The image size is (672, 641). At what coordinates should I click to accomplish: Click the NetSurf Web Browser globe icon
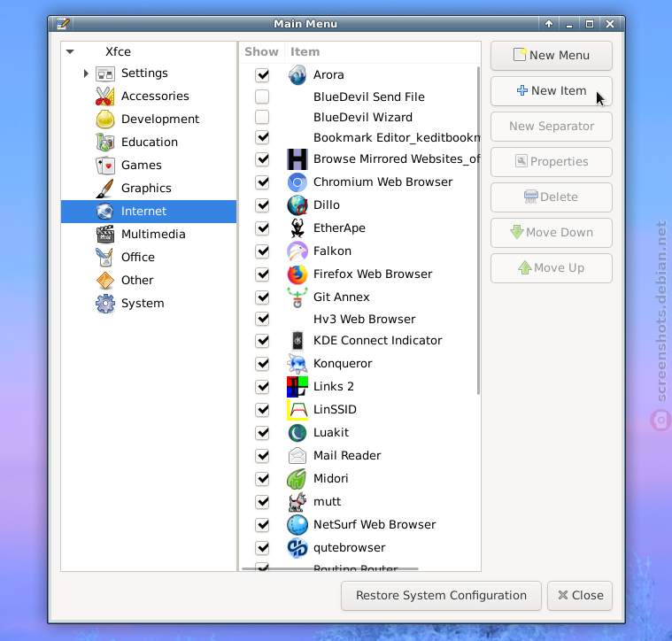point(297,525)
